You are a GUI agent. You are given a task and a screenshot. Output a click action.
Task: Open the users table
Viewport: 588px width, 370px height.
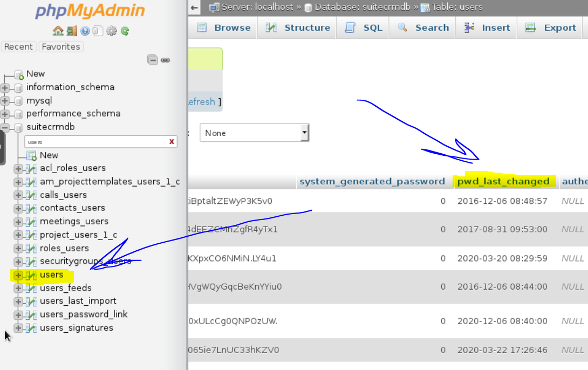pyautogui.click(x=52, y=275)
